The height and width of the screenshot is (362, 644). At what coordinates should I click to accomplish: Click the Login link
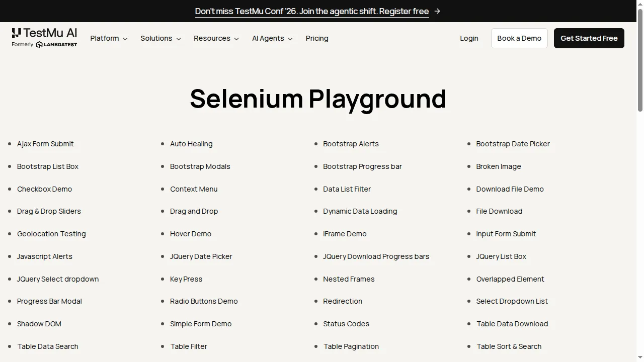(469, 38)
